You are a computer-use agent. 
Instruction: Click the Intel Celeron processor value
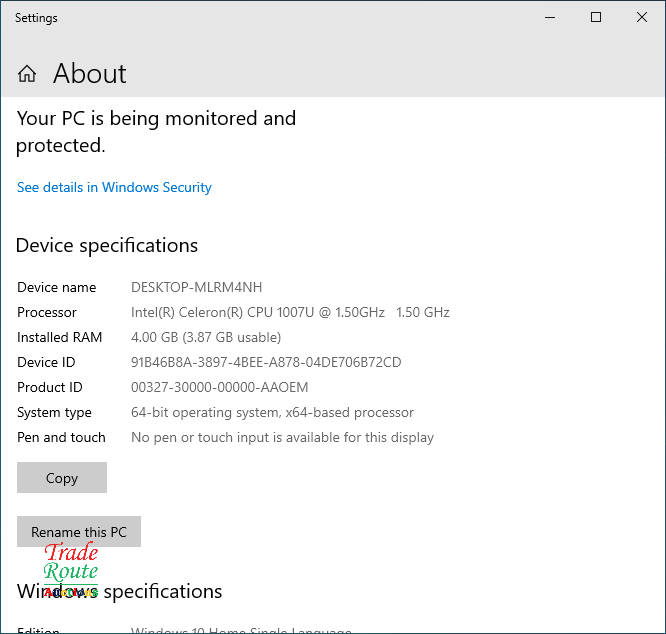click(x=290, y=312)
